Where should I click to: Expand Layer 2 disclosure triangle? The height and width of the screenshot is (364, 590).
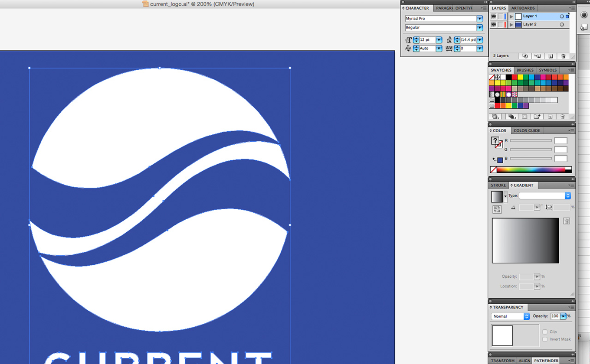511,25
